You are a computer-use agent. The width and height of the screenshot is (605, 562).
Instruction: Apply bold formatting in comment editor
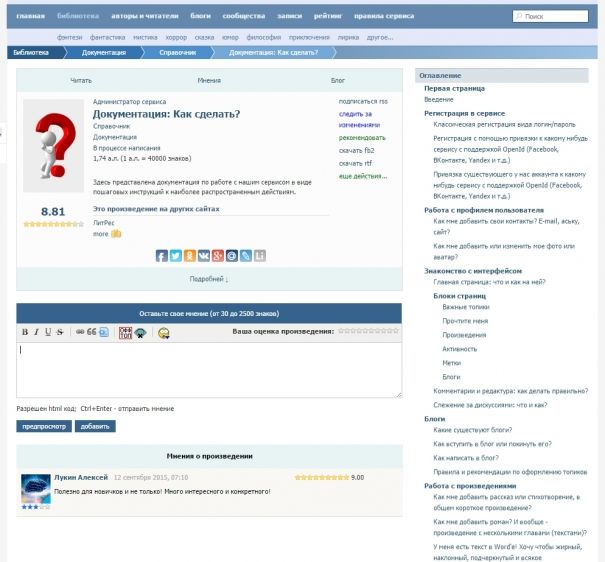(25, 332)
